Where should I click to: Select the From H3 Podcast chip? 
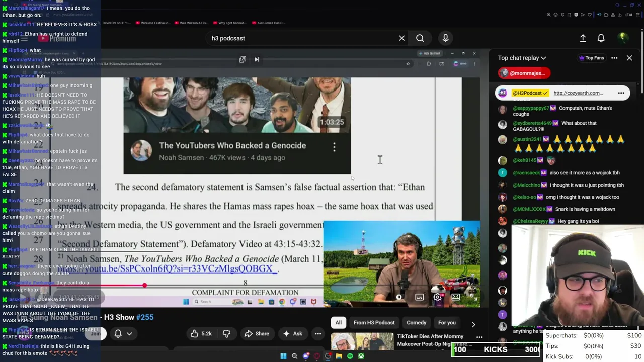click(374, 323)
